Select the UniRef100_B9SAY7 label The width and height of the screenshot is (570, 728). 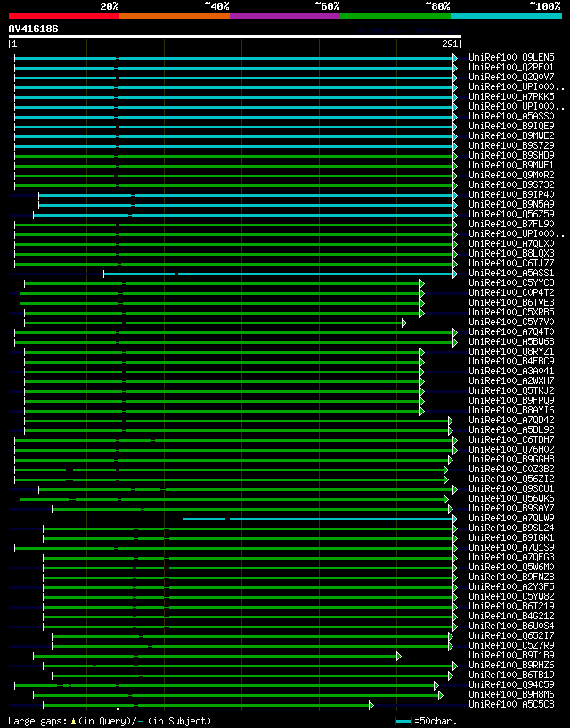pyautogui.click(x=511, y=509)
